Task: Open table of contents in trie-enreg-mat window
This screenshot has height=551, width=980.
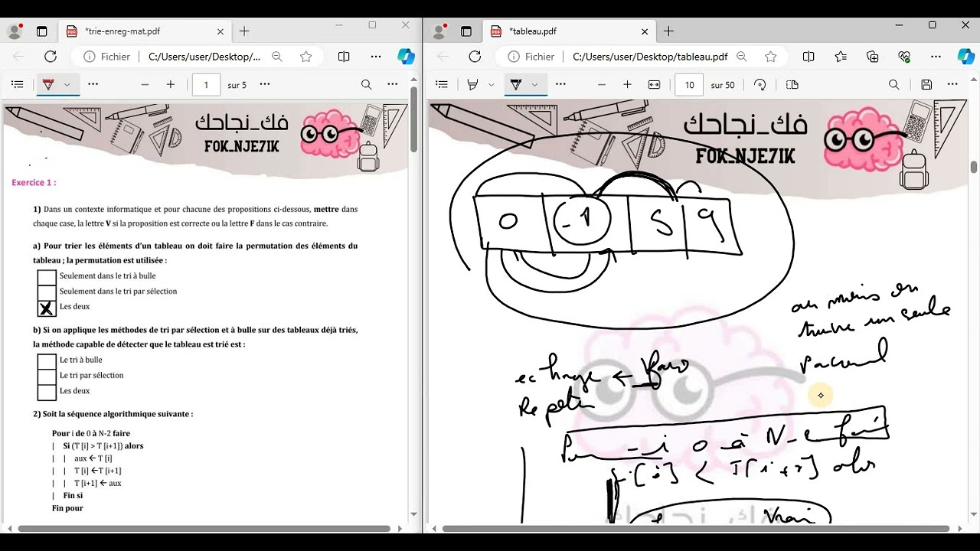Action: pos(18,85)
